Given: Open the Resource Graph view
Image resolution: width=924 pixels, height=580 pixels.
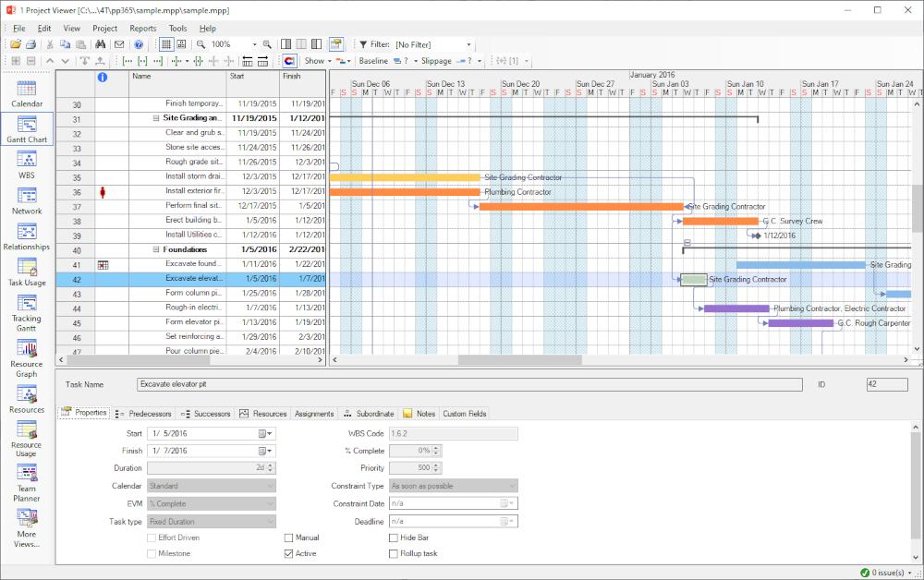Looking at the screenshot, I should [x=26, y=359].
